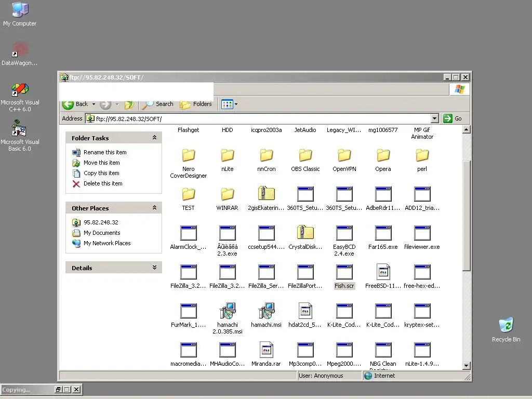Select the Mp3comp0 executable
The width and height of the screenshot is (532, 399).
coord(305,355)
